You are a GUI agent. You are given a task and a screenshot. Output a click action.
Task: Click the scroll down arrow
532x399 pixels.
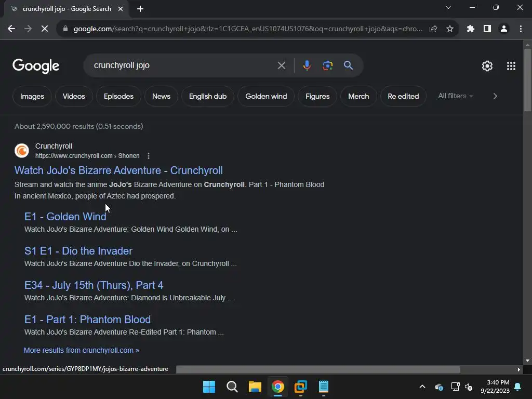pyautogui.click(x=527, y=361)
